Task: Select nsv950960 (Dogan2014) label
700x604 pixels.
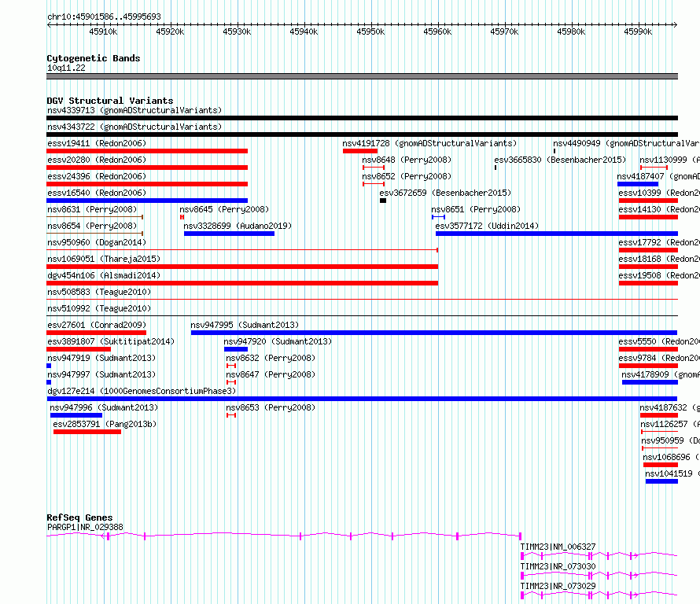Action: [x=97, y=242]
